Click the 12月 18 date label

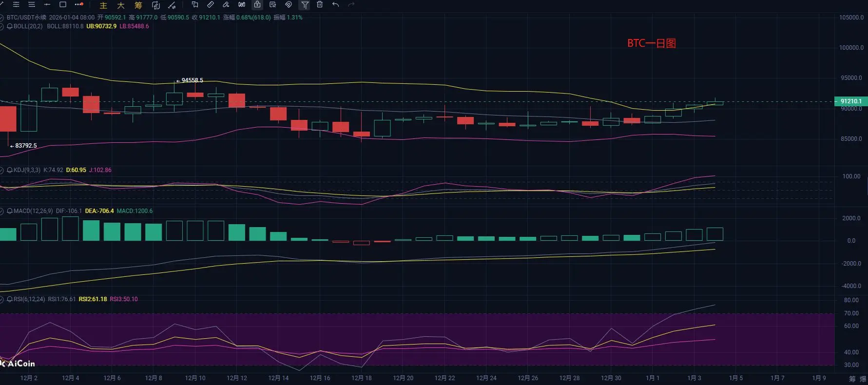(x=362, y=378)
